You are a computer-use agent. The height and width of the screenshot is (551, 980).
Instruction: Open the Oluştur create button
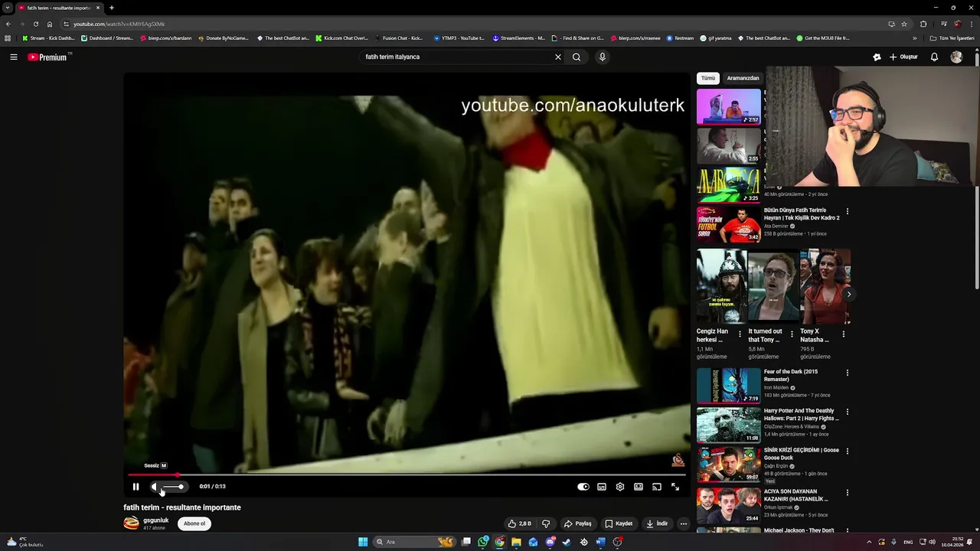903,57
